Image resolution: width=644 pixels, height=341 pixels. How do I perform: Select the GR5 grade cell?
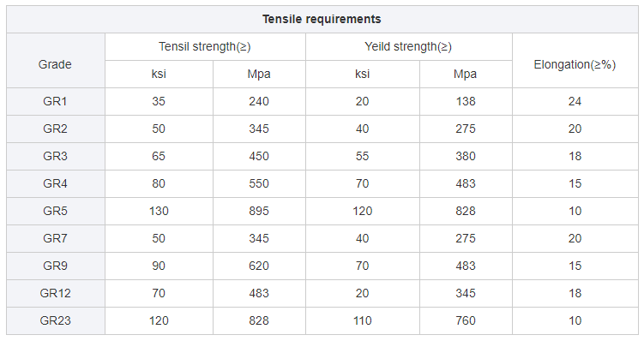point(55,211)
